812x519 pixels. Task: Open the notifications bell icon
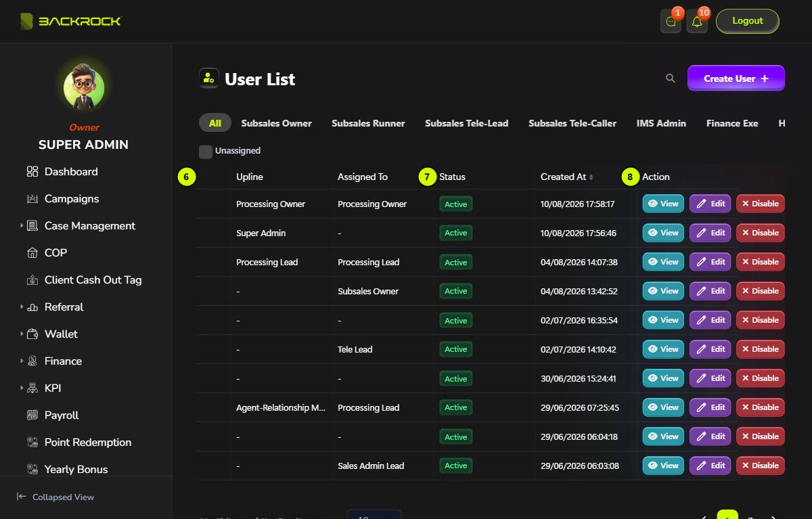tap(697, 22)
